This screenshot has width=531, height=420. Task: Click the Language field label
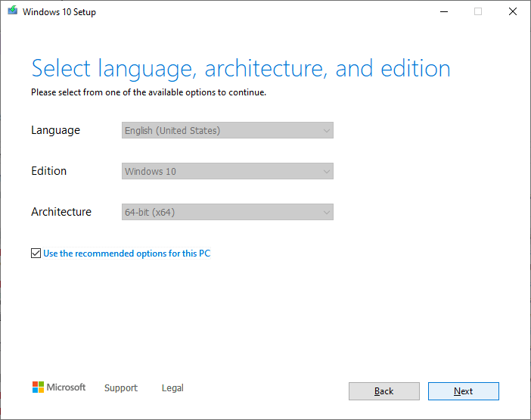tap(55, 130)
